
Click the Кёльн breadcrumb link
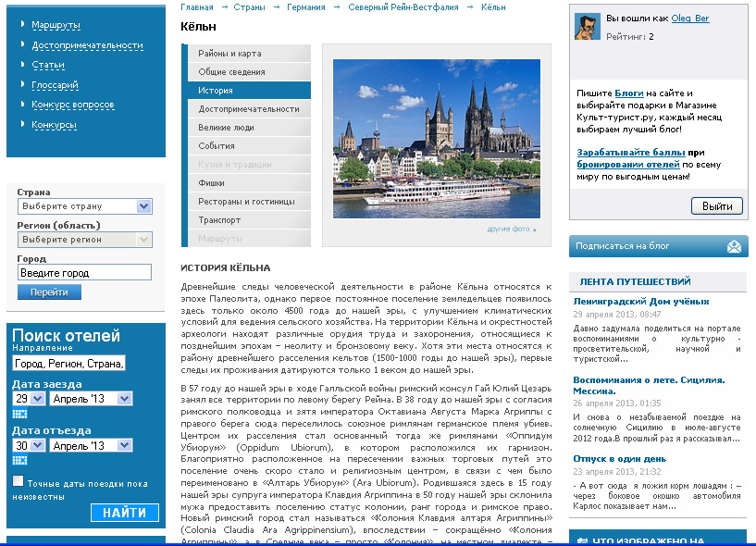tap(493, 7)
